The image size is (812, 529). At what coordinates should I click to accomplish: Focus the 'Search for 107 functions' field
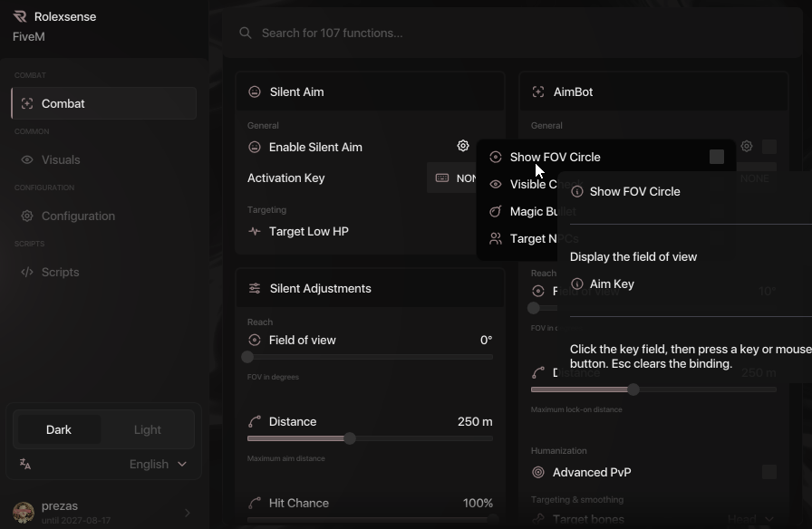[512, 34]
